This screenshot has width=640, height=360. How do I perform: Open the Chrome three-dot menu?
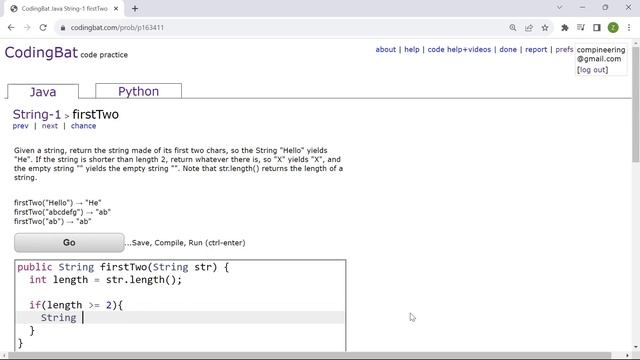(x=629, y=28)
